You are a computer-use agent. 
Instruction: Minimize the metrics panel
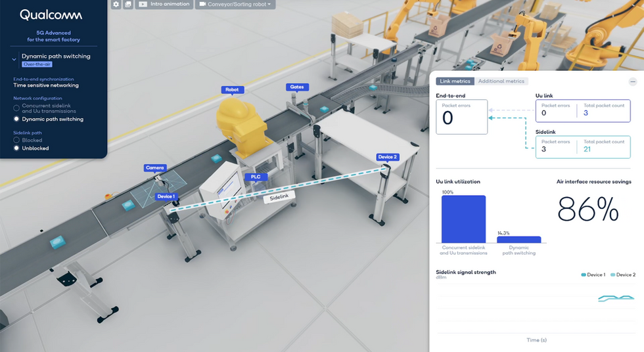[632, 81]
